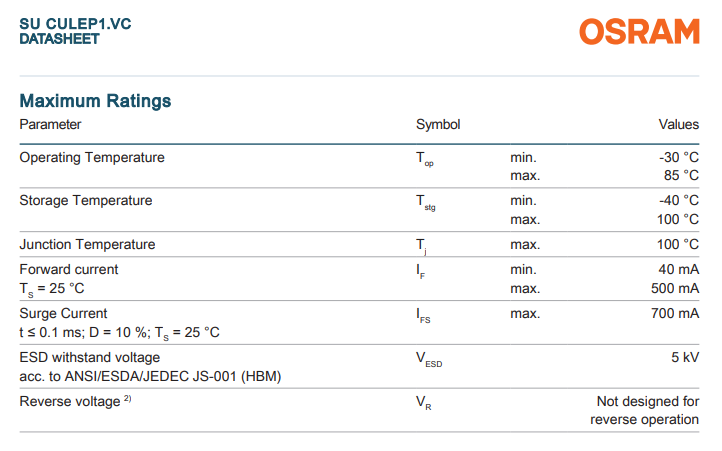
Task: Click the Maximum Ratings heading
Action: 95,101
